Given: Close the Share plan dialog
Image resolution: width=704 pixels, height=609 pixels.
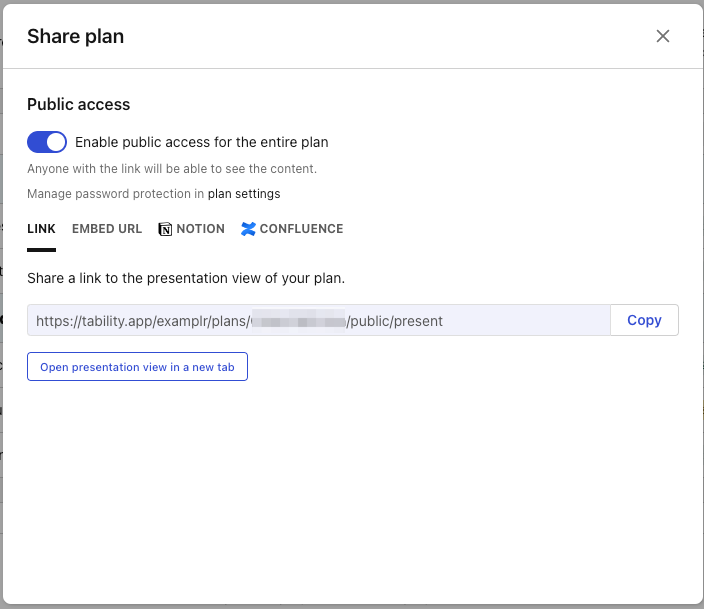Looking at the screenshot, I should point(662,36).
